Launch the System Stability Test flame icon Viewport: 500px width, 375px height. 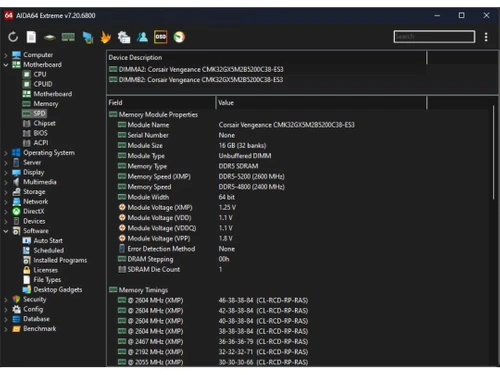(106, 37)
